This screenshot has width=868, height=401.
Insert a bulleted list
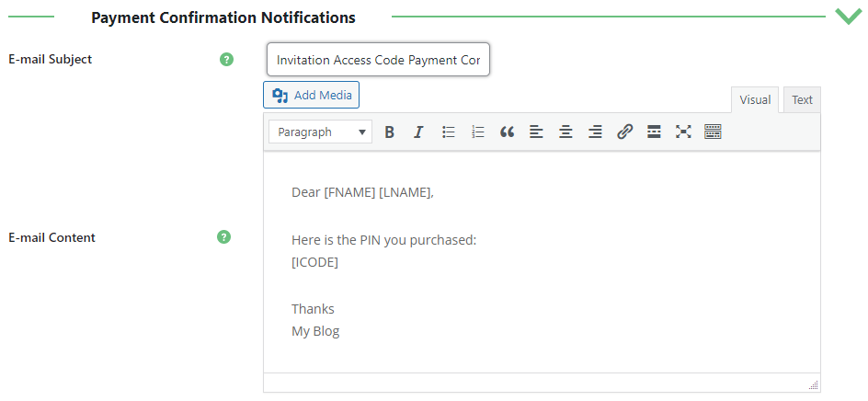pos(449,132)
